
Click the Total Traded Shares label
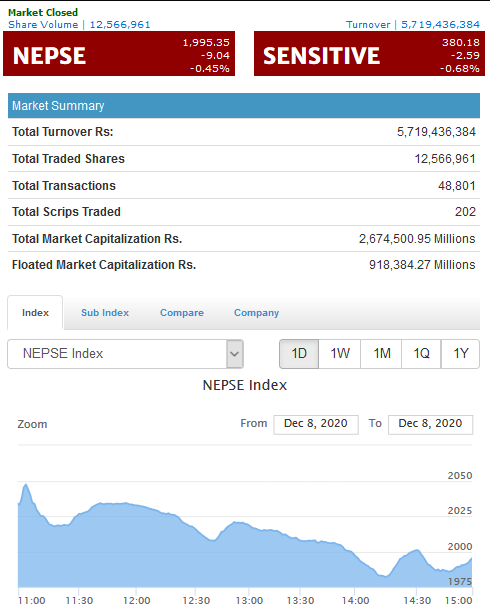coord(68,159)
